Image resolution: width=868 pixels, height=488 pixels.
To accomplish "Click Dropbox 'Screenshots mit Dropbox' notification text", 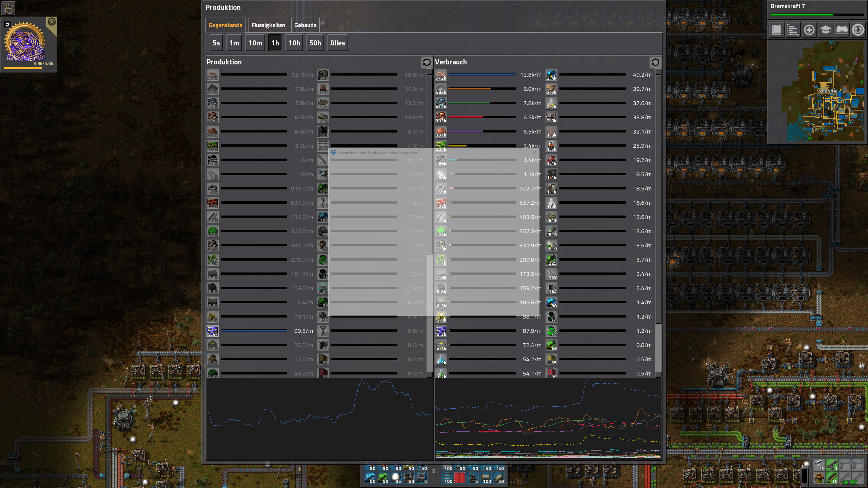I will click(x=377, y=153).
